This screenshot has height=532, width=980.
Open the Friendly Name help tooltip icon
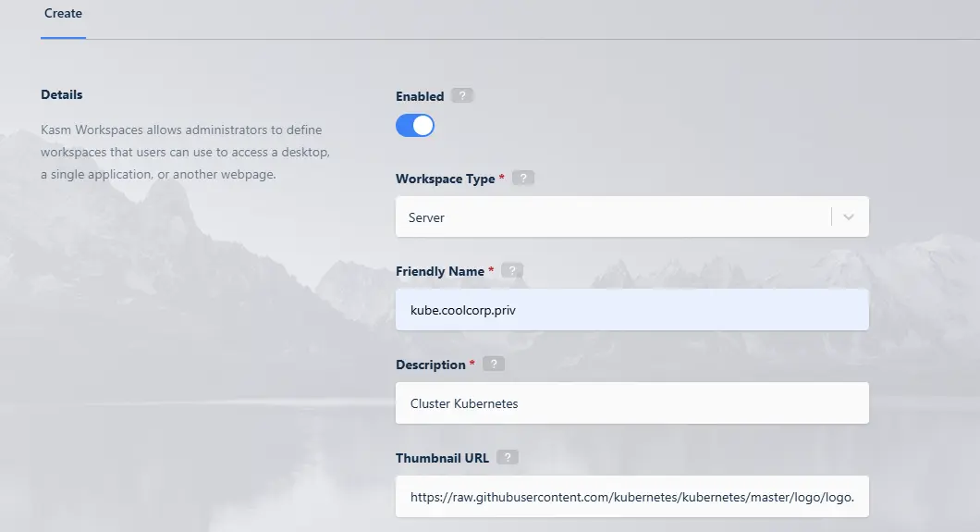[x=513, y=271]
